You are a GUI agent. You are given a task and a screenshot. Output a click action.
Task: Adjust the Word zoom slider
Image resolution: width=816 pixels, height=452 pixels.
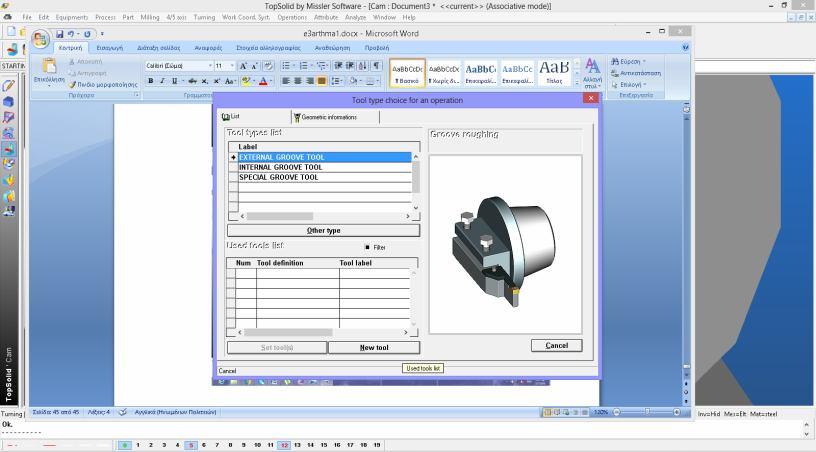[647, 412]
